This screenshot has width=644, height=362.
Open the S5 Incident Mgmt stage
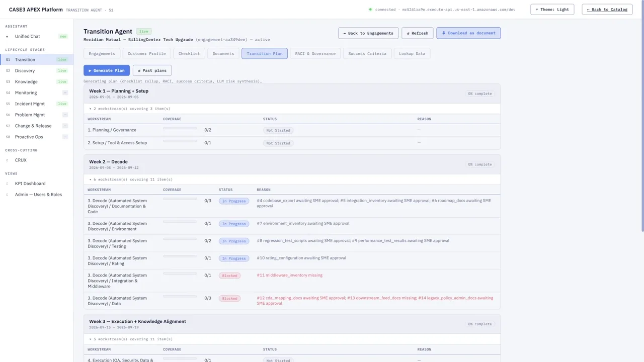(x=36, y=104)
